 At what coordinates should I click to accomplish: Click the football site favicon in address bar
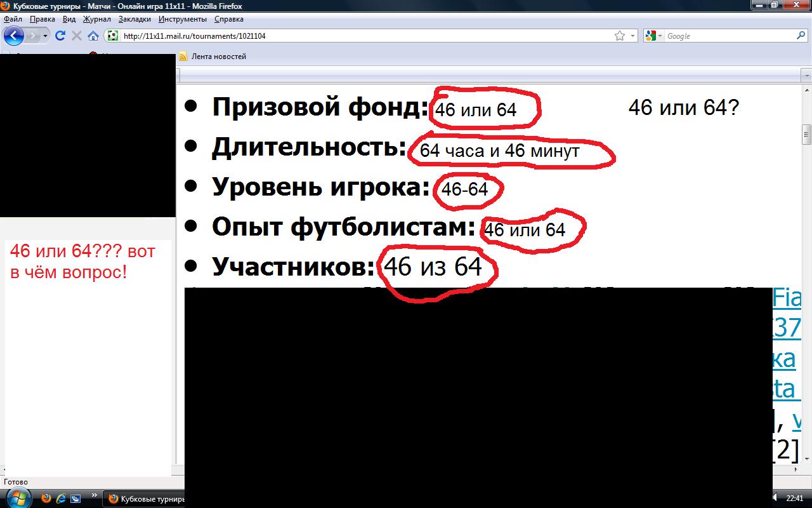coord(112,36)
